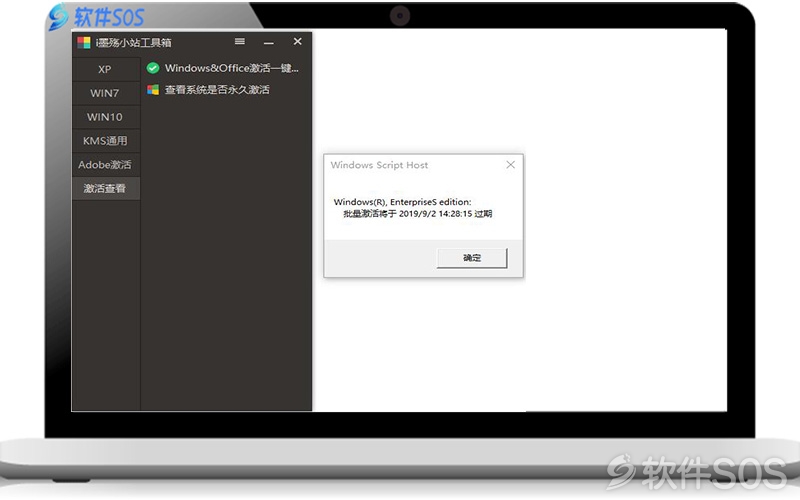The image size is (800, 500).
Task: Go to the Adobe激活 tab
Action: (106, 165)
